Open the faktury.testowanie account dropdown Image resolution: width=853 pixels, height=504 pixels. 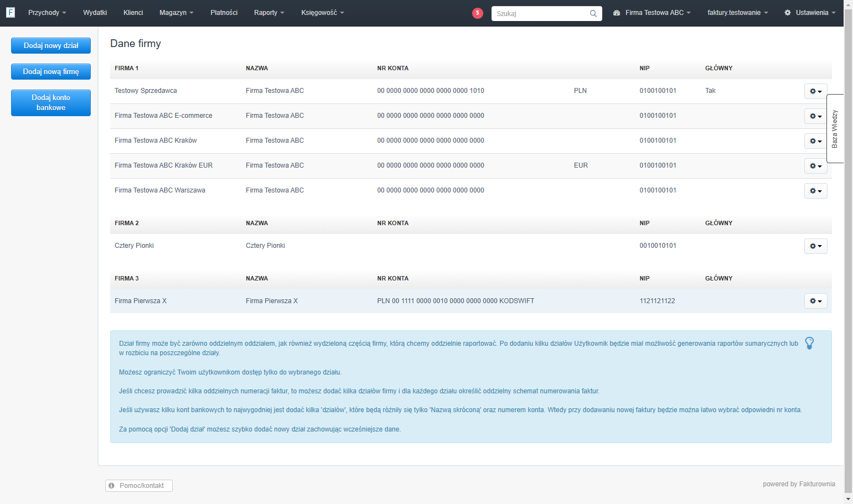coord(738,13)
